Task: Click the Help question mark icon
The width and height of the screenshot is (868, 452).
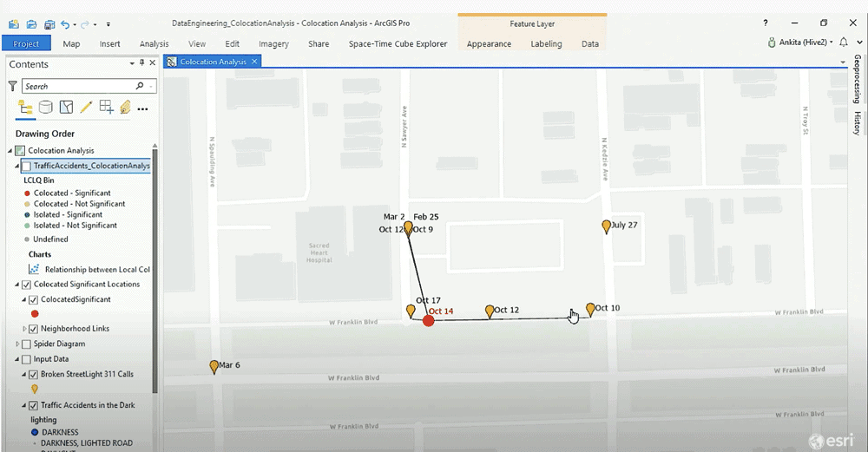Action: tap(765, 23)
